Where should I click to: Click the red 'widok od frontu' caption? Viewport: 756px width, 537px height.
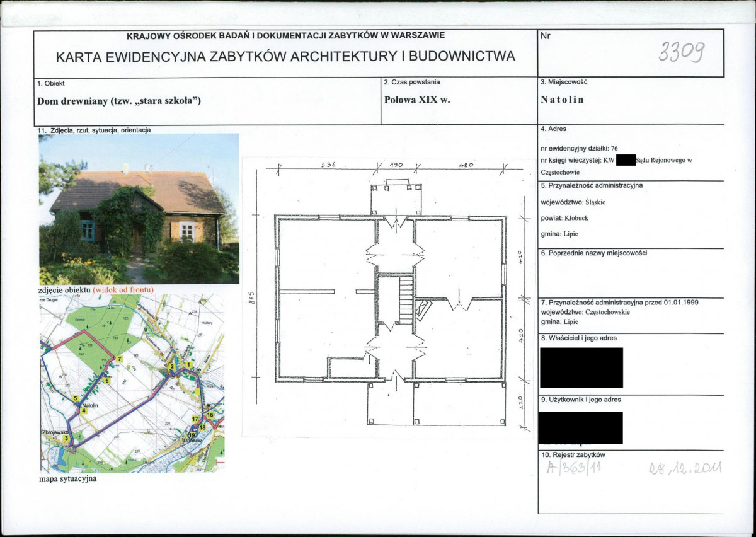click(x=123, y=290)
